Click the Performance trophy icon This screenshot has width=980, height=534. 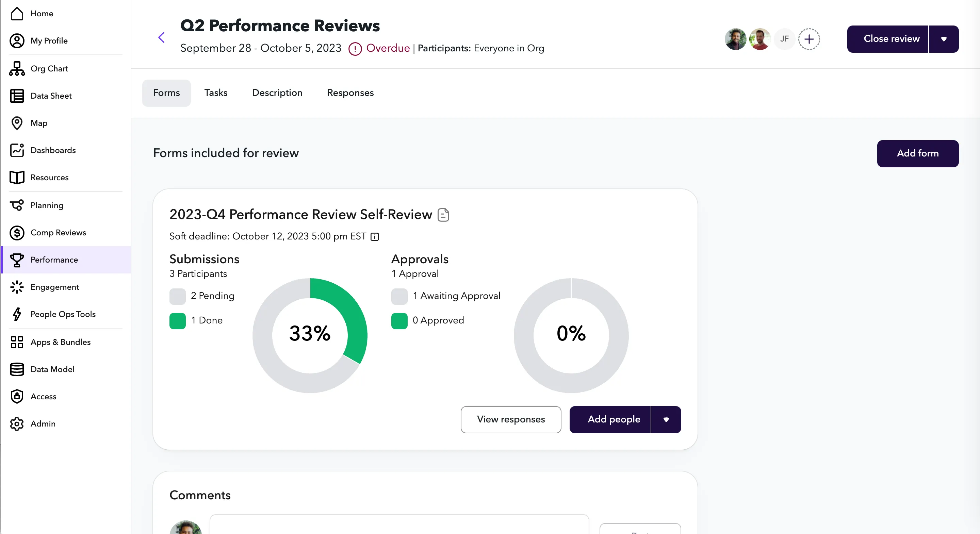[x=17, y=260]
